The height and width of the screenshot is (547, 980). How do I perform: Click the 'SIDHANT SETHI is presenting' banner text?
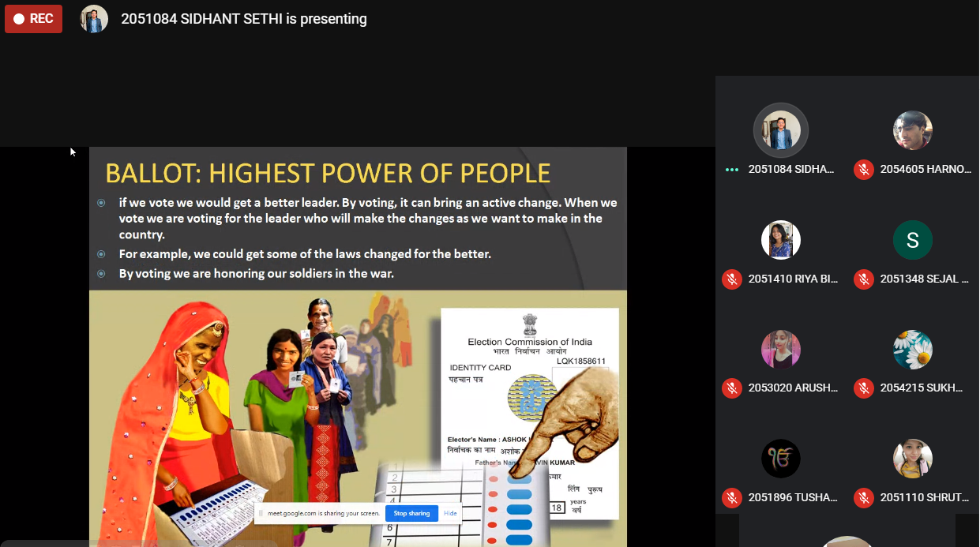(x=244, y=19)
